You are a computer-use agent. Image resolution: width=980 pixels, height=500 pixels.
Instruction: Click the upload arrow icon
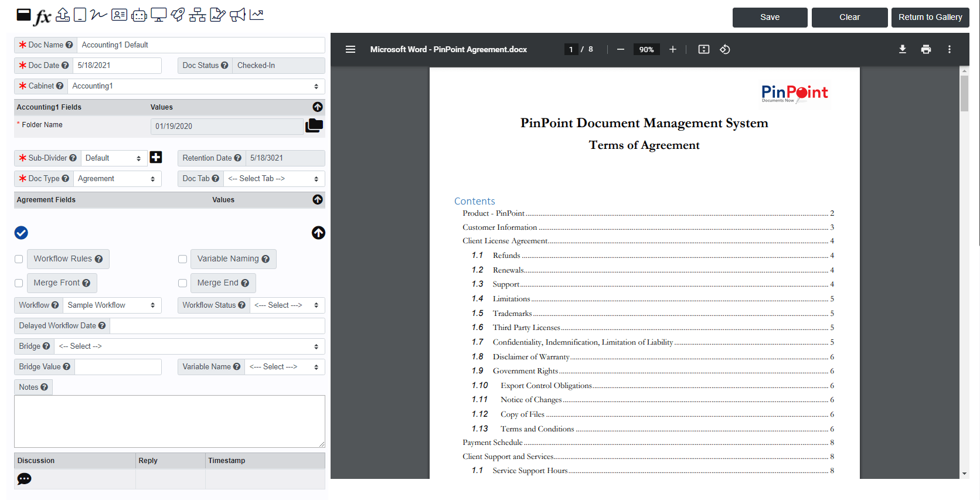pyautogui.click(x=63, y=15)
